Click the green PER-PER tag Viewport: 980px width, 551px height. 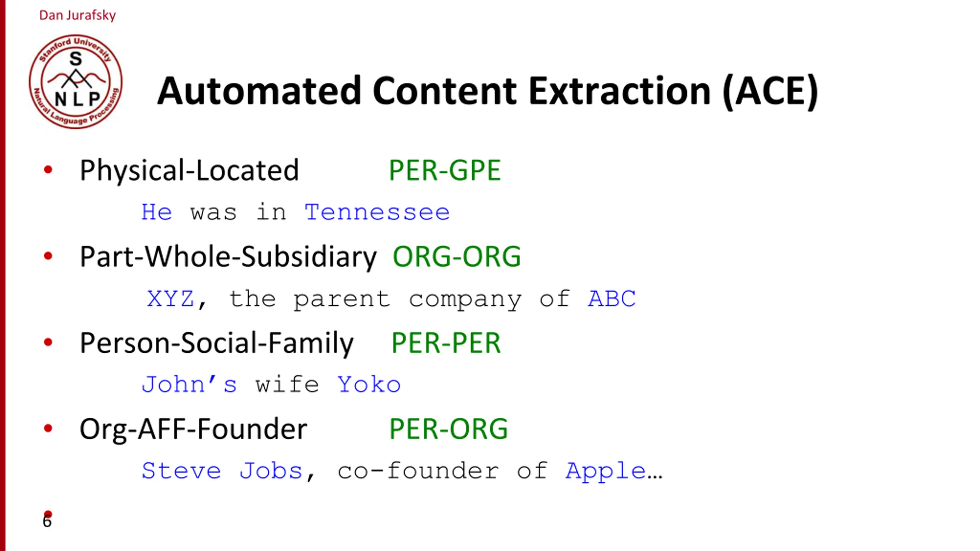point(446,343)
